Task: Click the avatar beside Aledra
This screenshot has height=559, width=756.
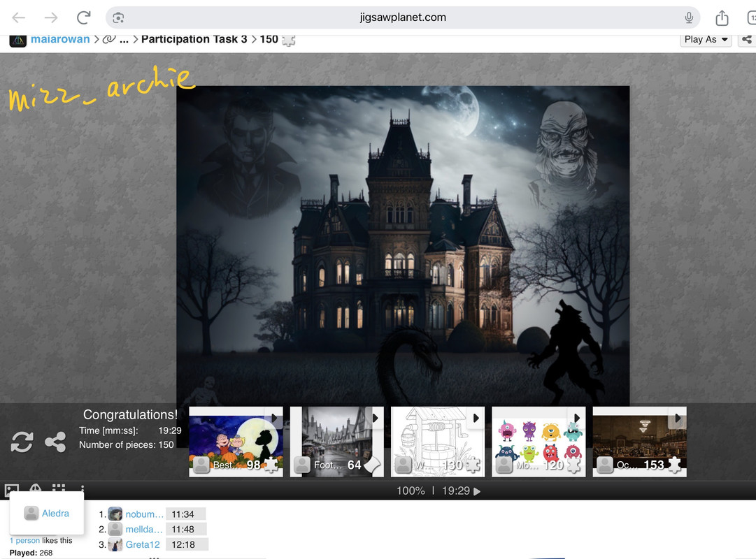Action: tap(31, 513)
